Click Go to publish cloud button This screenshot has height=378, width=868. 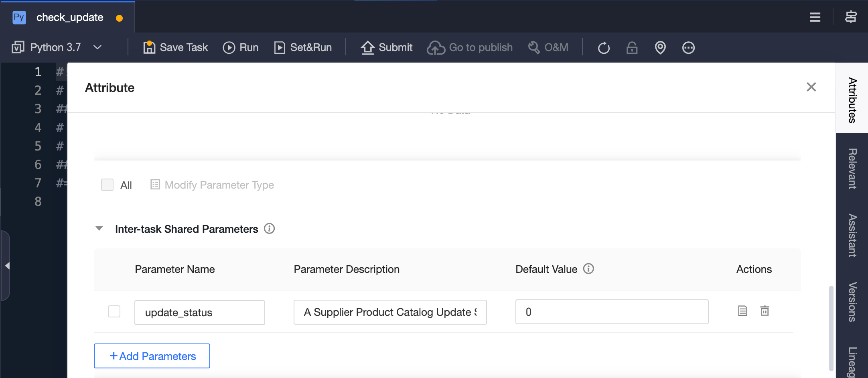470,47
